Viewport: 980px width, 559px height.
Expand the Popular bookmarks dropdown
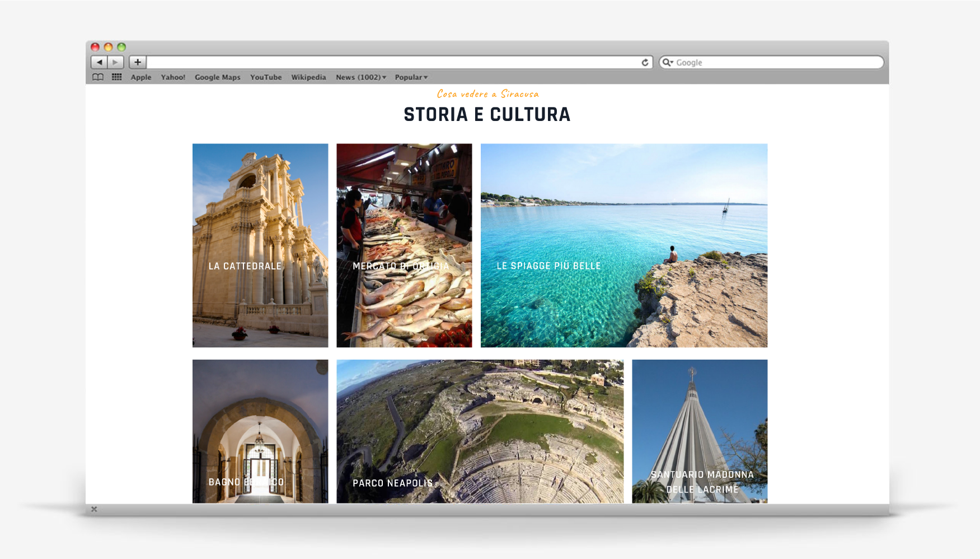point(411,77)
